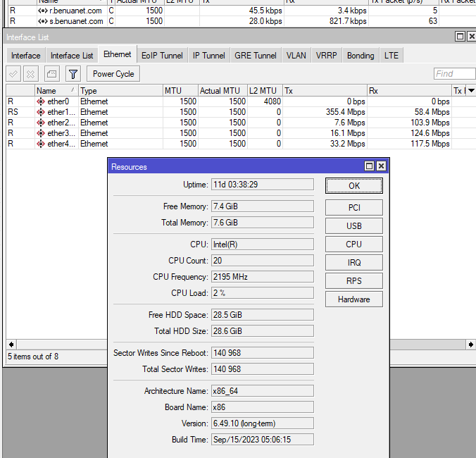Open the IRQ details button
This screenshot has height=458, width=476.
coord(353,262)
